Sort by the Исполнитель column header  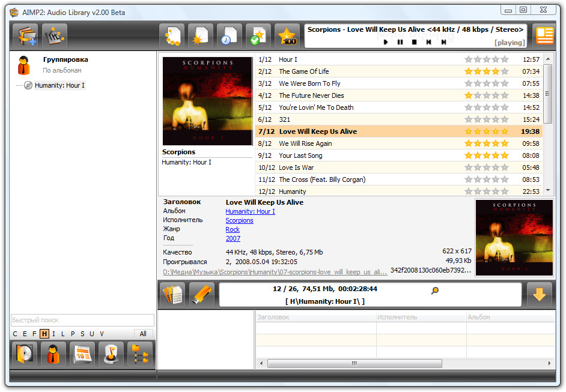click(x=421, y=317)
